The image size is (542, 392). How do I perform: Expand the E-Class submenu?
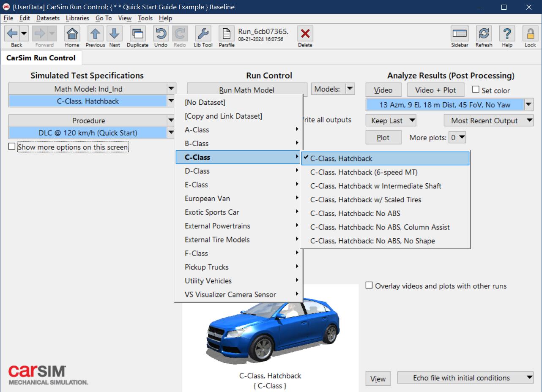239,185
